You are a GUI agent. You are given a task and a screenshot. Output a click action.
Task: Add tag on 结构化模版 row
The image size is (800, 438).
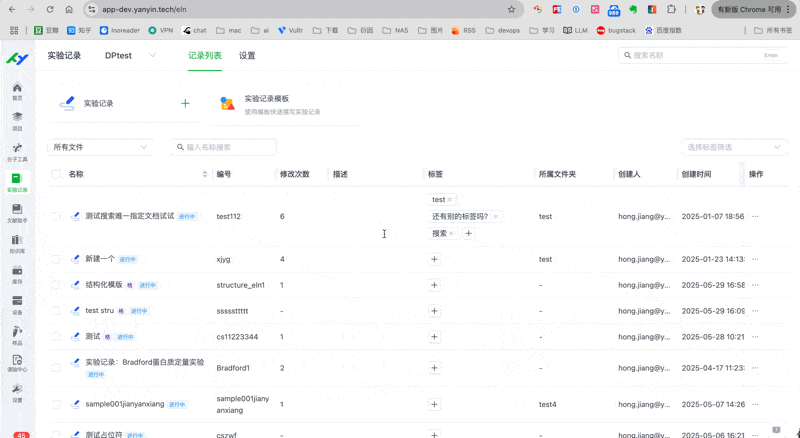pos(434,285)
